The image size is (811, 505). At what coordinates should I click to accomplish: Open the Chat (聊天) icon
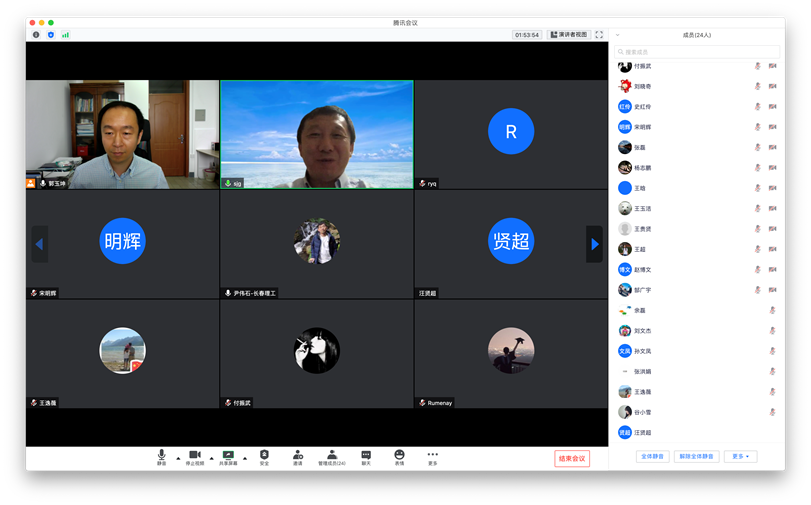coord(366,457)
